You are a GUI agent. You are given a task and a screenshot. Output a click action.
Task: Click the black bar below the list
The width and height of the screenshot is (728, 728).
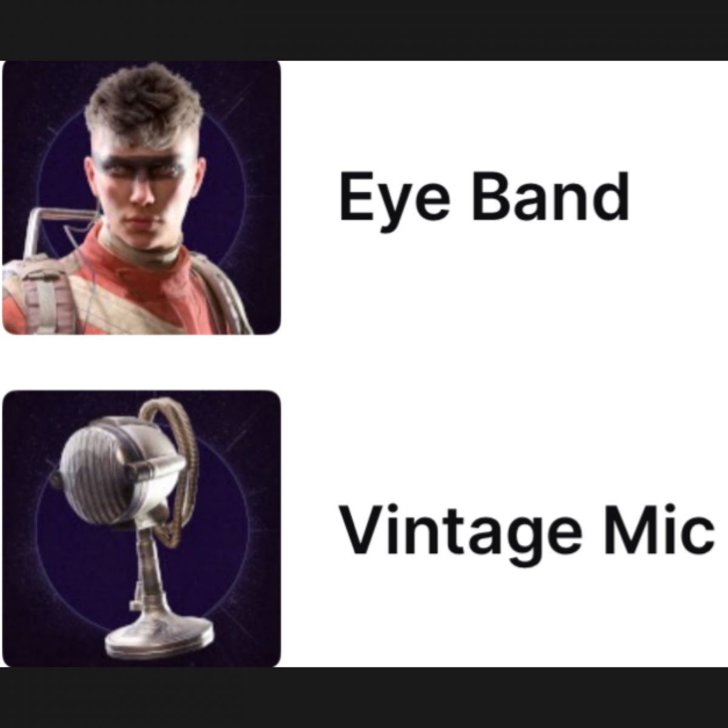364,698
